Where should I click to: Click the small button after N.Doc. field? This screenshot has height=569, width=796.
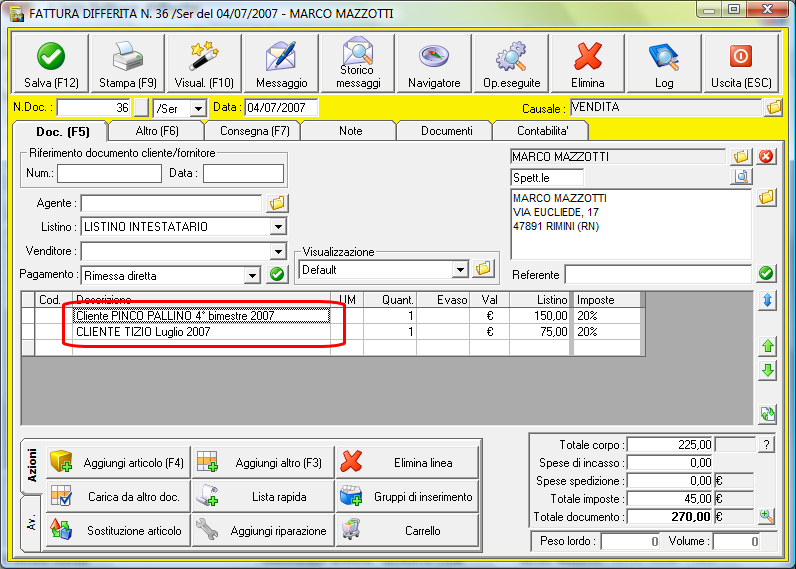click(x=141, y=108)
